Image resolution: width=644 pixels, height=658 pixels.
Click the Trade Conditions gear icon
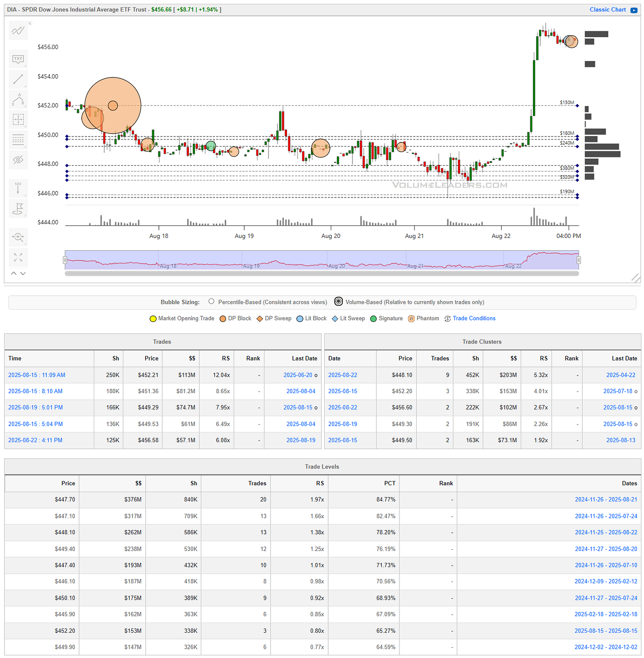(x=448, y=319)
